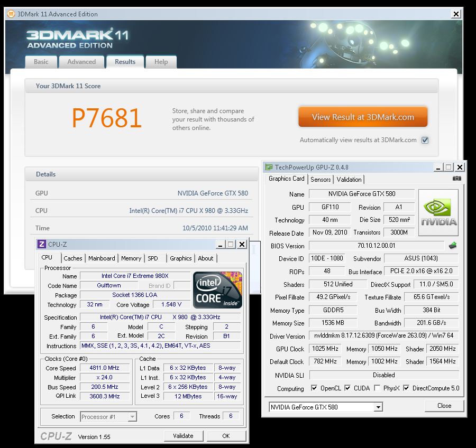Image resolution: width=476 pixels, height=448 pixels.
Task: Switch to the Sensors tab
Action: tap(321, 180)
